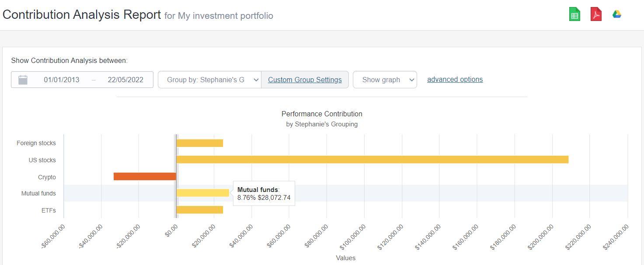Click the Mutual funds tooltip

(264, 193)
